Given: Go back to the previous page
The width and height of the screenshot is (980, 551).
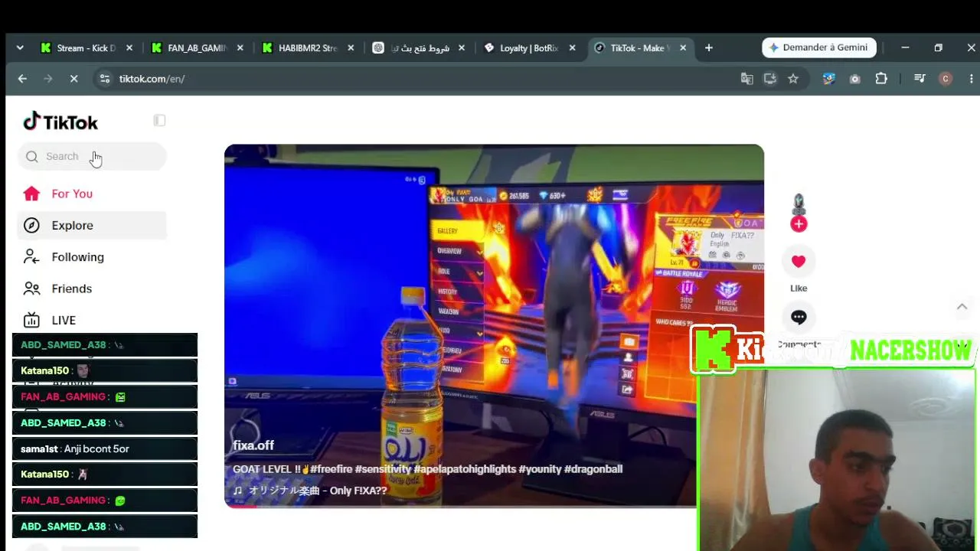Looking at the screenshot, I should click(x=22, y=79).
